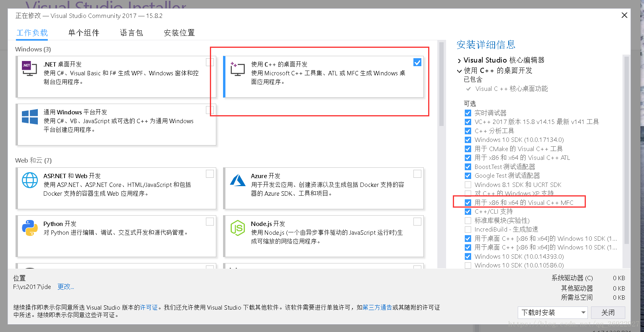This screenshot has width=644, height=332.
Task: Click the Node.js development logo icon
Action: [x=238, y=228]
